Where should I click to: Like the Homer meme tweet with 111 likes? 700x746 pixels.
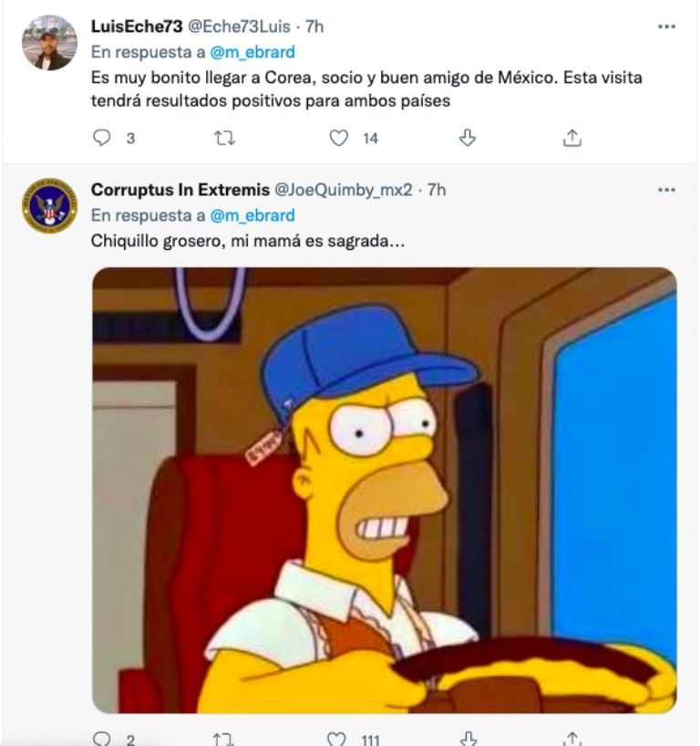pyautogui.click(x=338, y=735)
